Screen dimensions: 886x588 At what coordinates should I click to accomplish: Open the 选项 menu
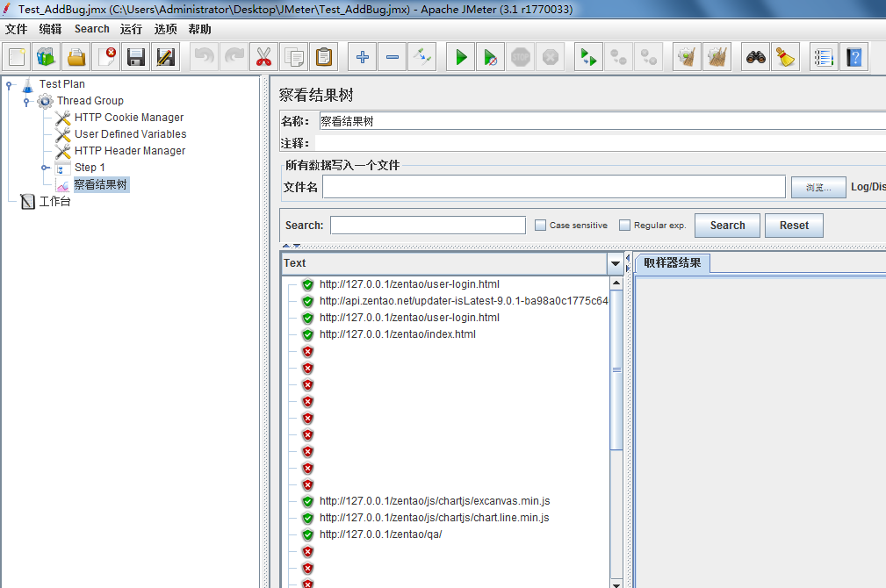coord(166,29)
